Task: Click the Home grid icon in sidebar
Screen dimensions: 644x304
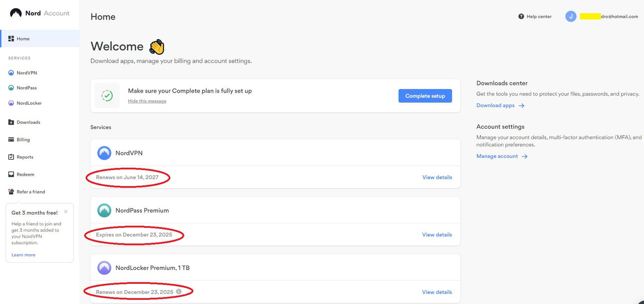Action: pos(11,39)
